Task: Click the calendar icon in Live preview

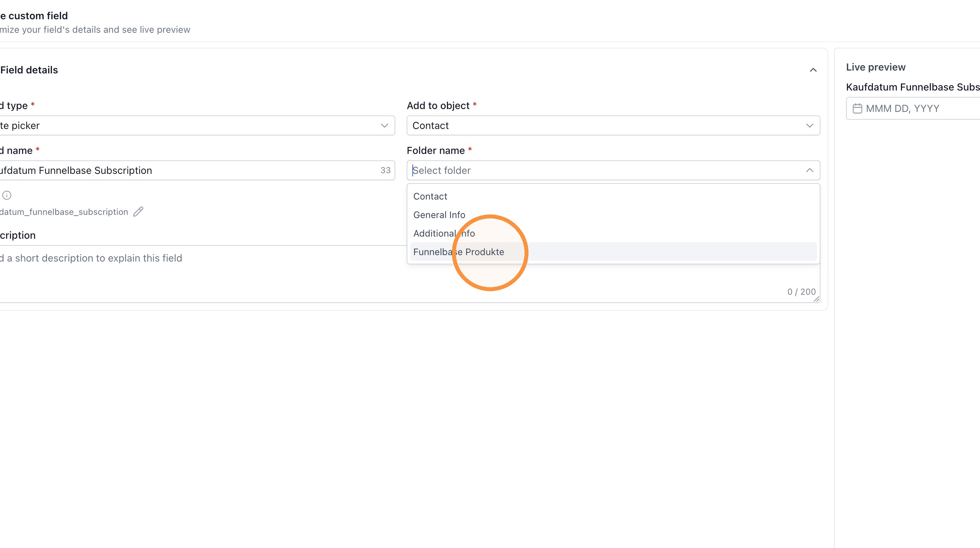Action: click(x=857, y=108)
